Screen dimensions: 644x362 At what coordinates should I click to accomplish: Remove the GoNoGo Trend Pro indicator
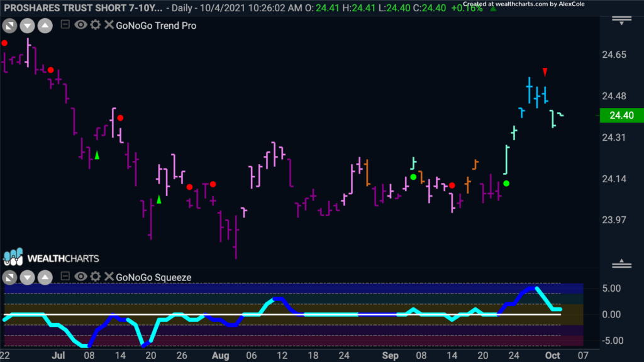pos(109,25)
